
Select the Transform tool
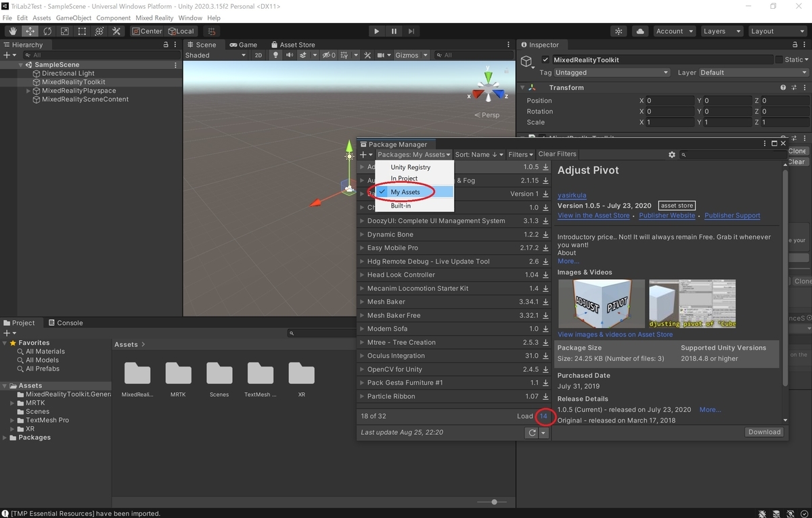pos(99,31)
